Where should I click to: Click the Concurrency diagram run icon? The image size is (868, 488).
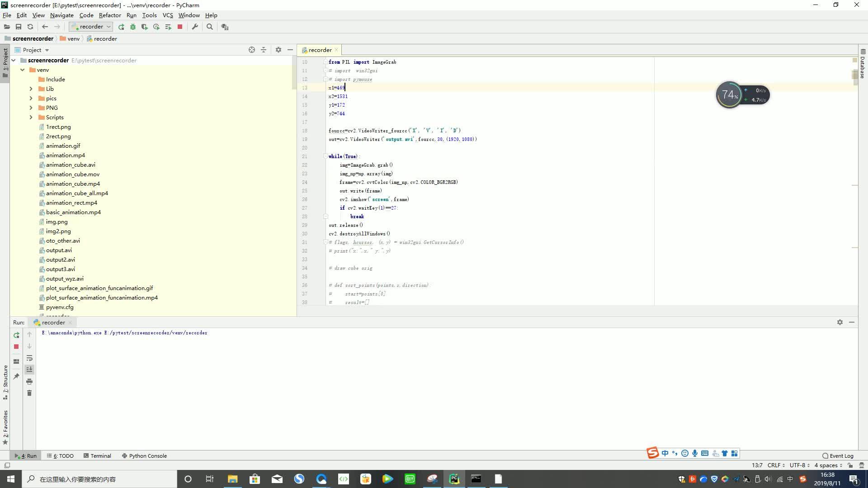pyautogui.click(x=168, y=27)
